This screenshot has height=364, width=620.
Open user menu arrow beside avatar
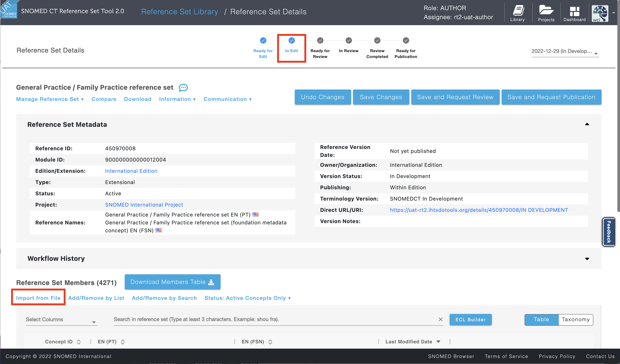pos(614,13)
